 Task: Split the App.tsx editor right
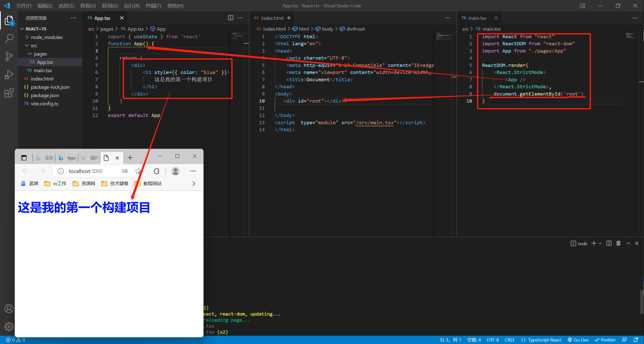point(230,18)
